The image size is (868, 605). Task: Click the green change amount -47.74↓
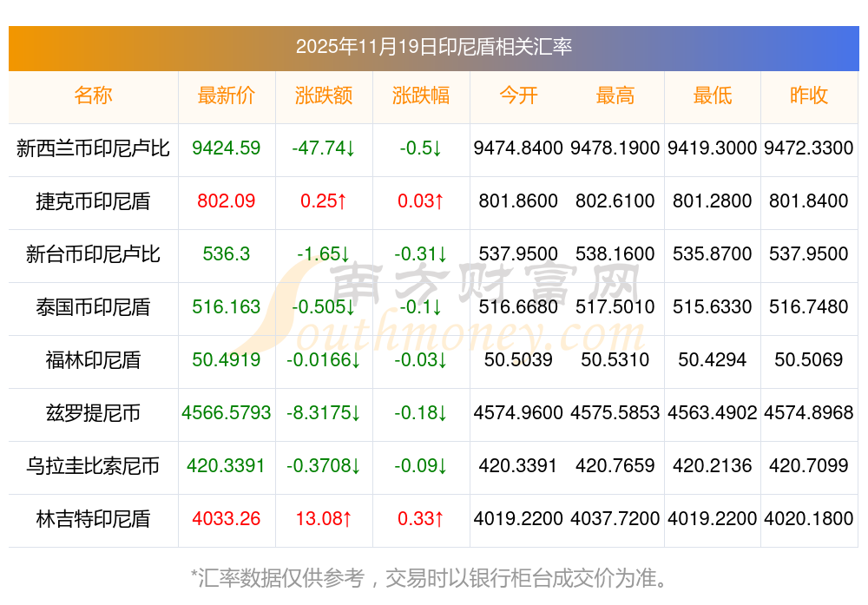pyautogui.click(x=324, y=148)
